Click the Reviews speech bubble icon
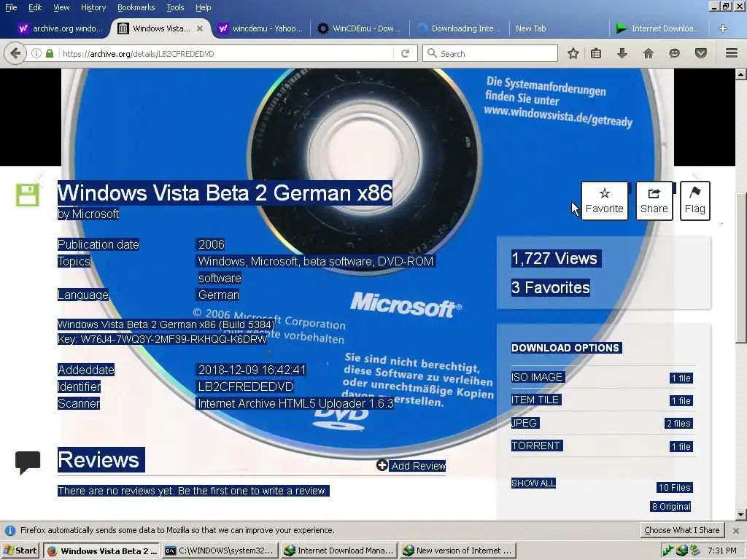 [x=28, y=462]
